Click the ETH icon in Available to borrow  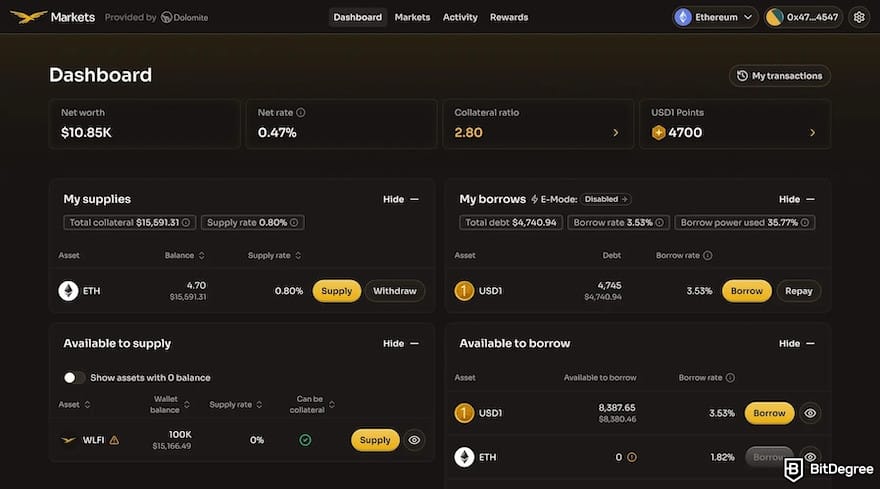click(x=464, y=457)
